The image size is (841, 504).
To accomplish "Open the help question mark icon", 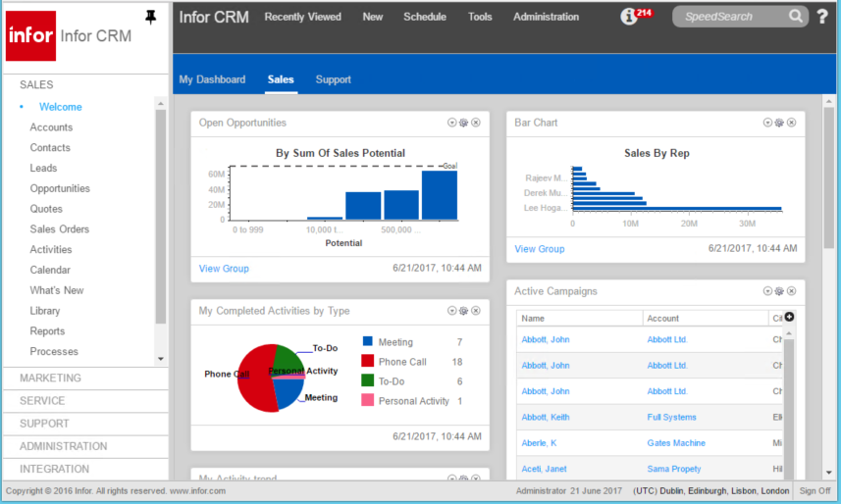I will pyautogui.click(x=822, y=17).
